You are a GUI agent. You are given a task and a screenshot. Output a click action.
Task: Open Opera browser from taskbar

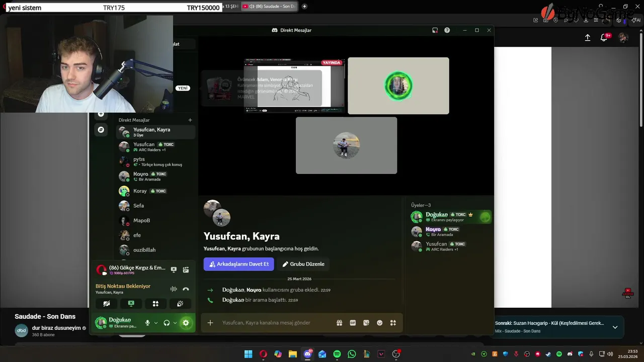(x=263, y=354)
